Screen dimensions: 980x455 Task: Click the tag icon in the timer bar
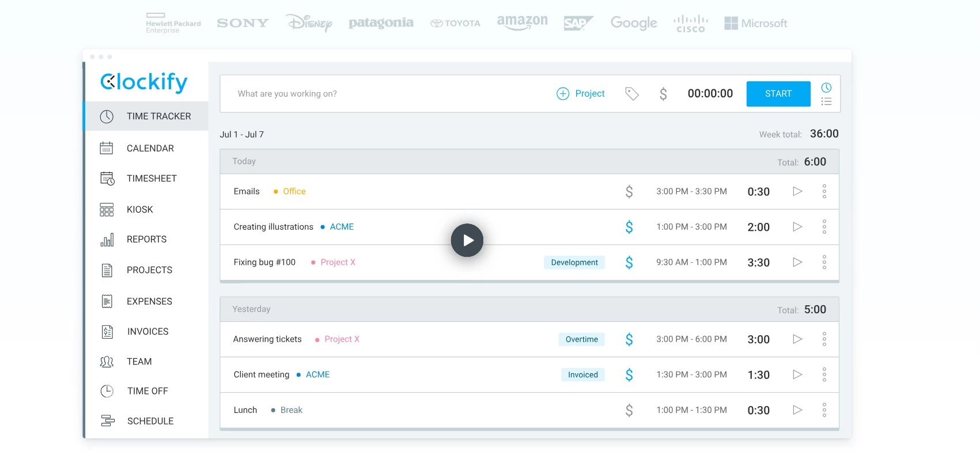point(631,94)
